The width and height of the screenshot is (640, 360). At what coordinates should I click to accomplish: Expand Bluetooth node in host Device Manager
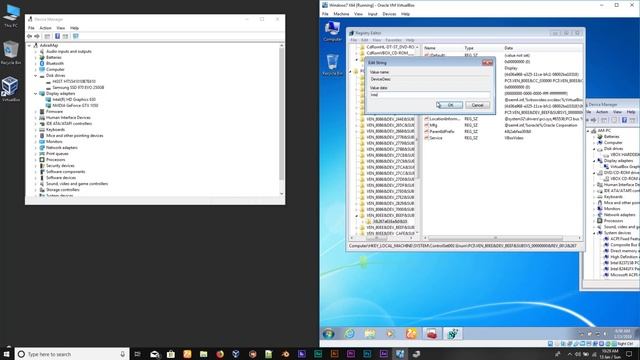36,63
